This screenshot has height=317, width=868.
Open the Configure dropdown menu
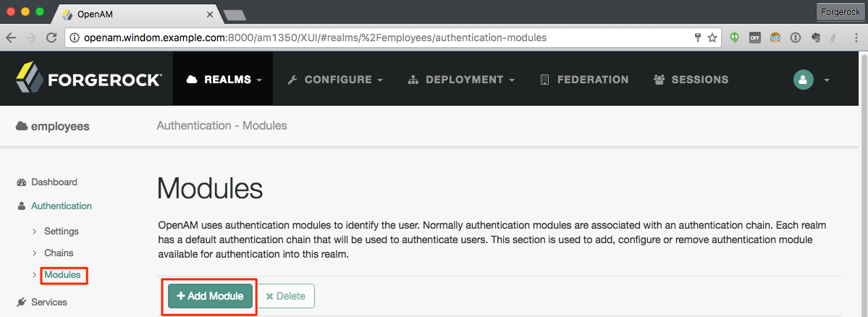click(x=335, y=80)
